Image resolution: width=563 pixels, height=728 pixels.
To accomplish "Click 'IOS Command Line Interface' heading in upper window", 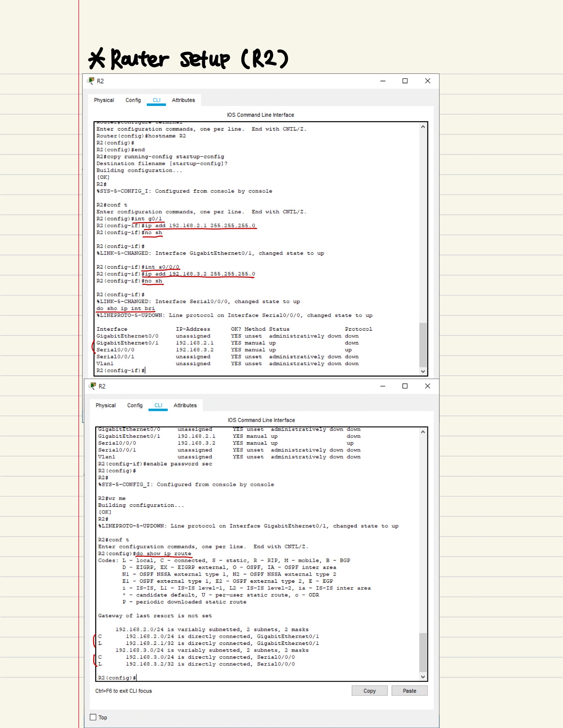I will [x=261, y=115].
